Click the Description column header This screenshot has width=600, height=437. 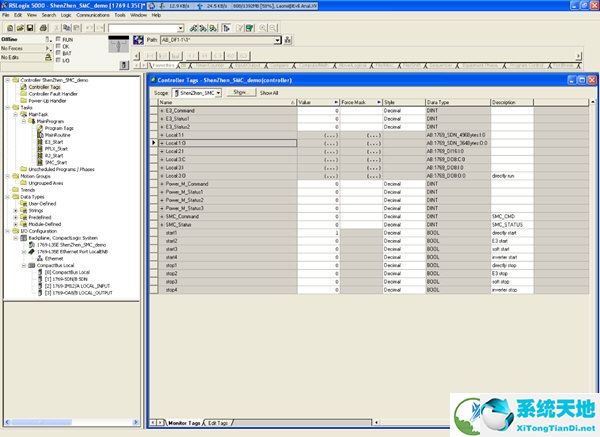512,102
